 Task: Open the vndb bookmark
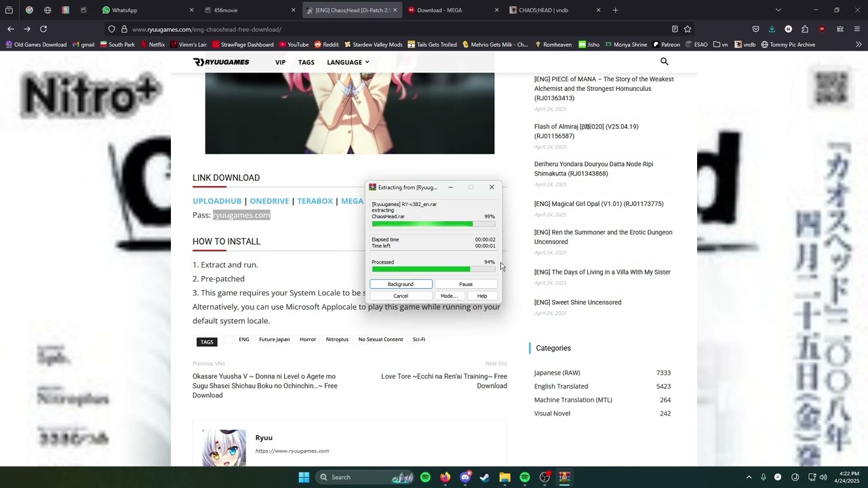[x=744, y=45]
